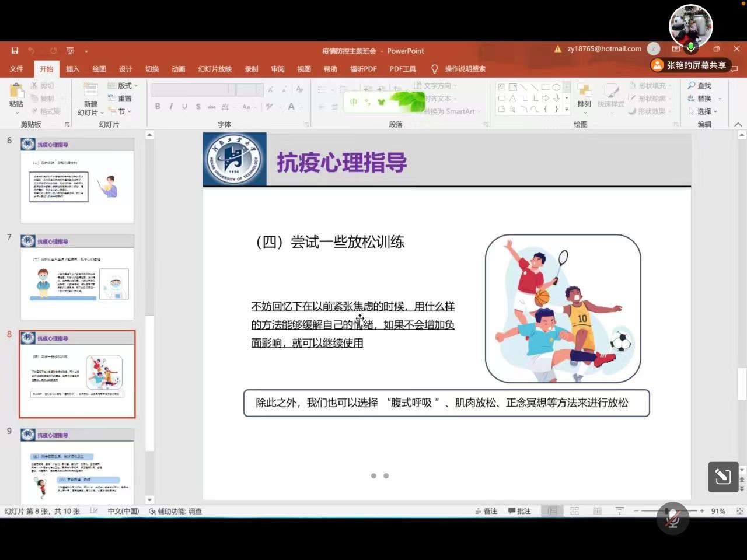Image resolution: width=747 pixels, height=560 pixels.
Task: Click the 排列 arrange icon
Action: coord(584,95)
